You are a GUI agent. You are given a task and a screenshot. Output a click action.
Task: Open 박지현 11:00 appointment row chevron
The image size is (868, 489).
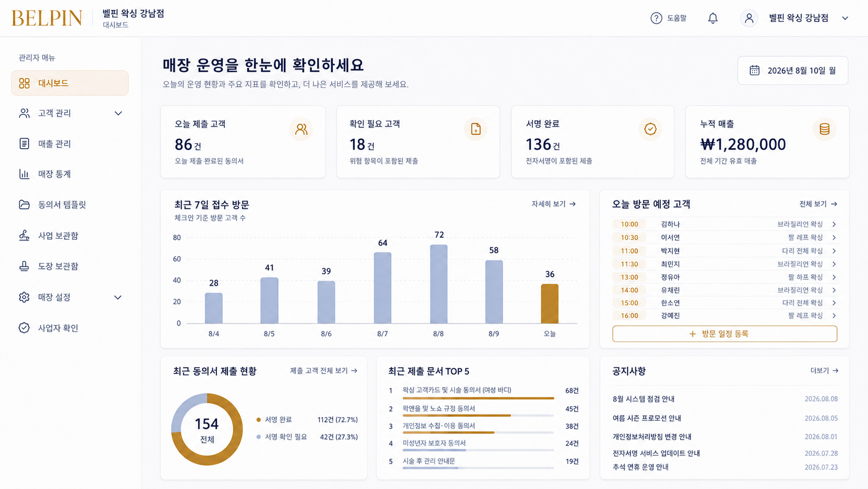pos(834,251)
